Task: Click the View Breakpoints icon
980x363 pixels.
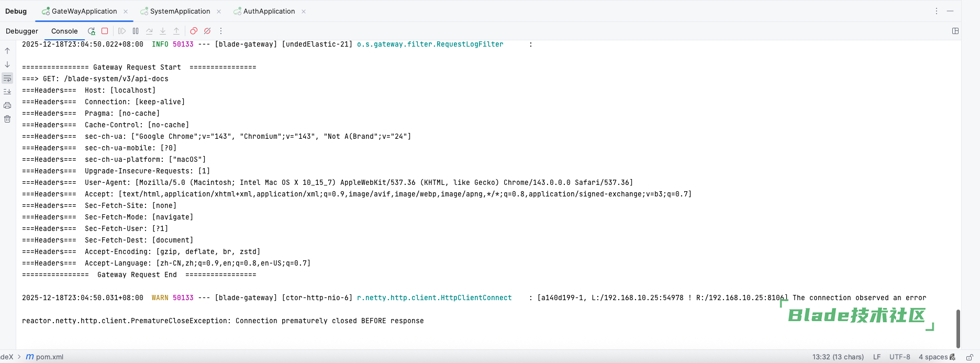Action: (194, 31)
